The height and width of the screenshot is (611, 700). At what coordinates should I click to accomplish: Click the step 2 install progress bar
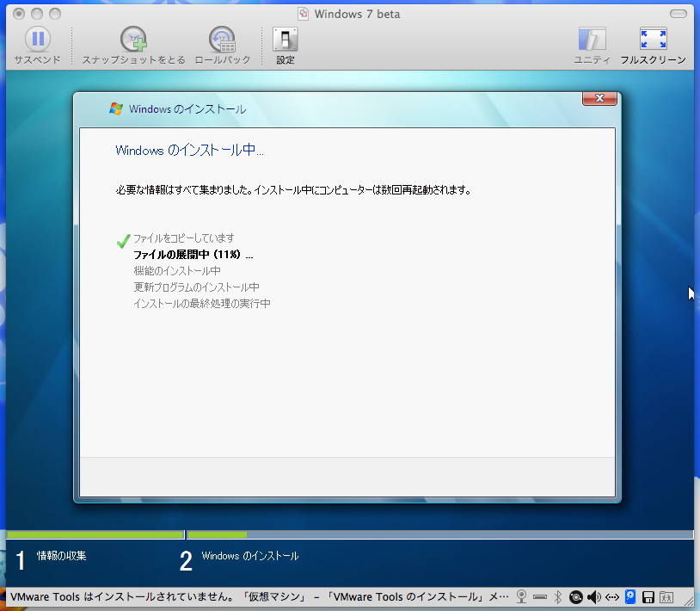click(440, 534)
